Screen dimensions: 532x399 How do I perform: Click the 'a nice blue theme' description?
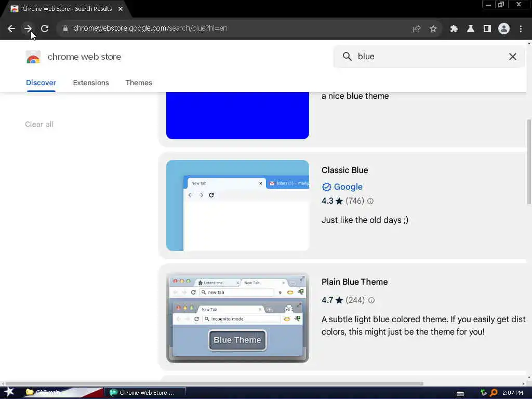[355, 96]
